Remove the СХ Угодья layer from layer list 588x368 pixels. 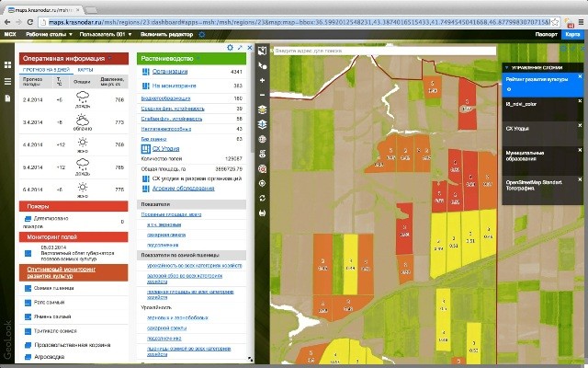[580, 125]
